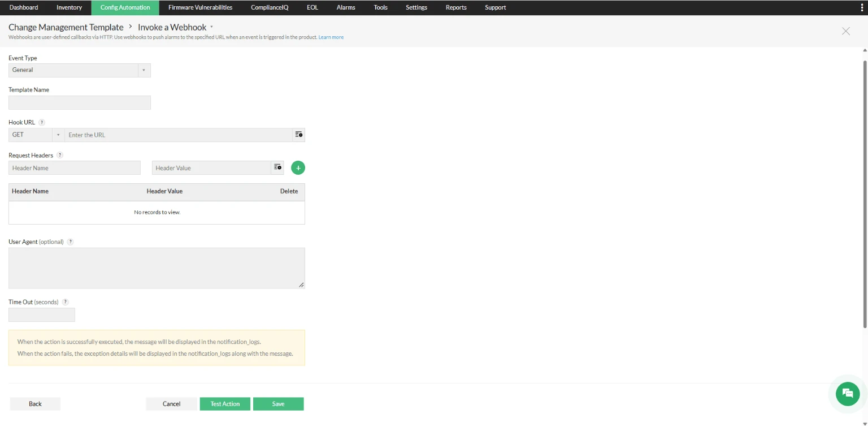This screenshot has height=426, width=868.
Task: Click the Header Name input field
Action: point(75,168)
